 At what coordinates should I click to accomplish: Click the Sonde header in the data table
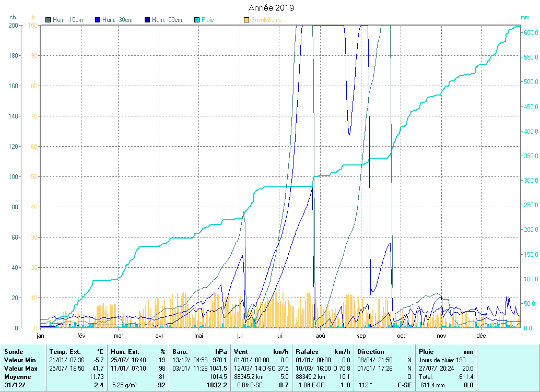coord(14,352)
